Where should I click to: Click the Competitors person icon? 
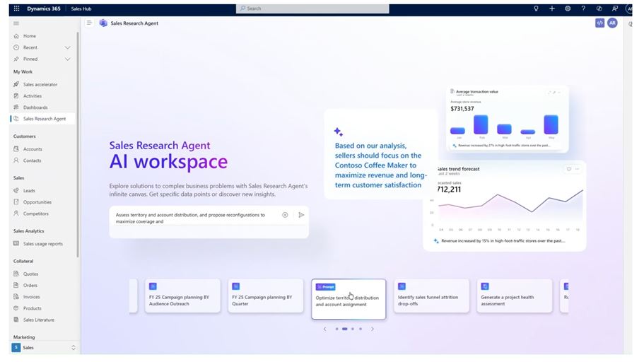pyautogui.click(x=16, y=214)
